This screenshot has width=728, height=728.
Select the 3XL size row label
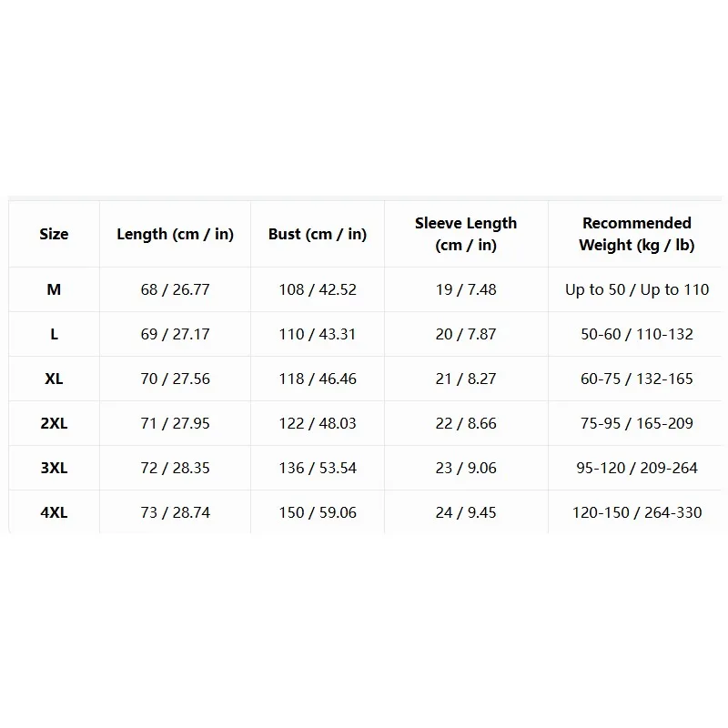54,468
